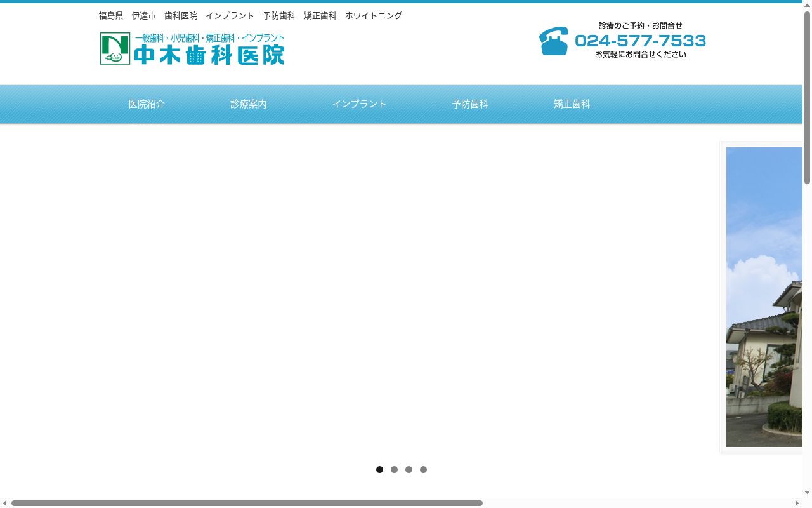Open the 矯正歯科 navigation menu item

coord(572,104)
